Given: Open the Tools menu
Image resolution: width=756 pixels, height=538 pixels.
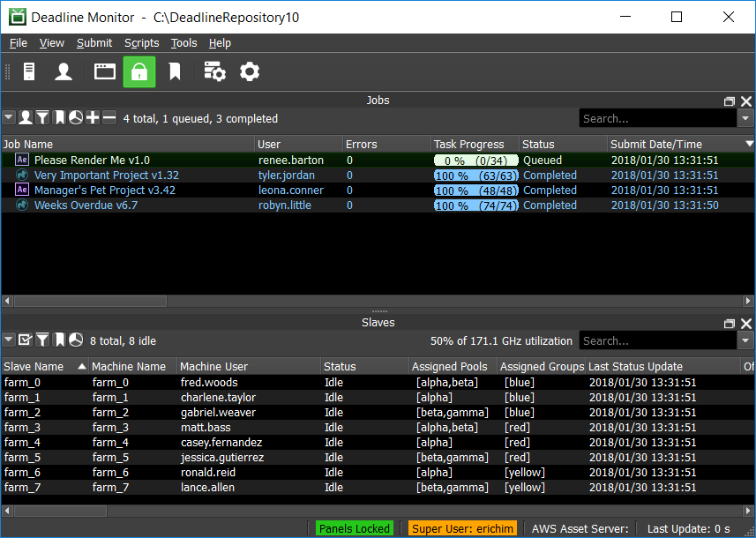Looking at the screenshot, I should [x=183, y=43].
